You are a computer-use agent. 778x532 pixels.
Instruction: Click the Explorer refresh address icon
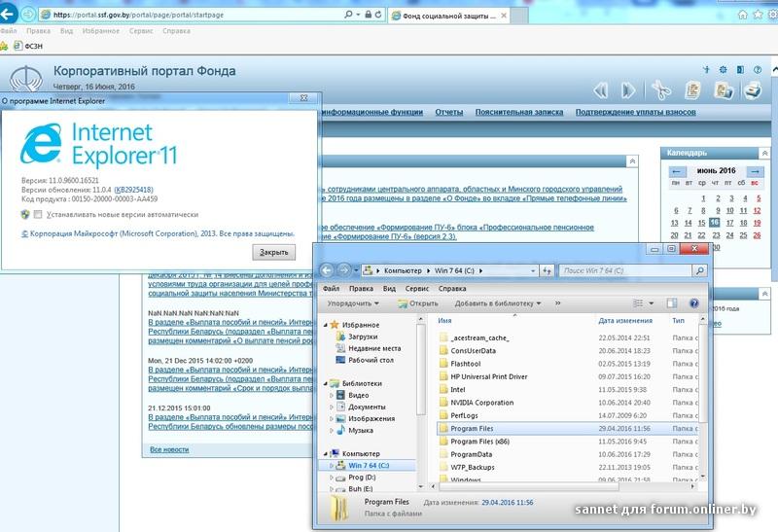547,270
